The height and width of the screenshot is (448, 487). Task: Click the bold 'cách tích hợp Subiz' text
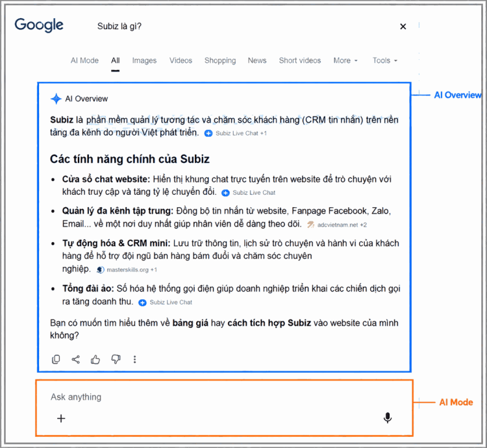point(269,323)
